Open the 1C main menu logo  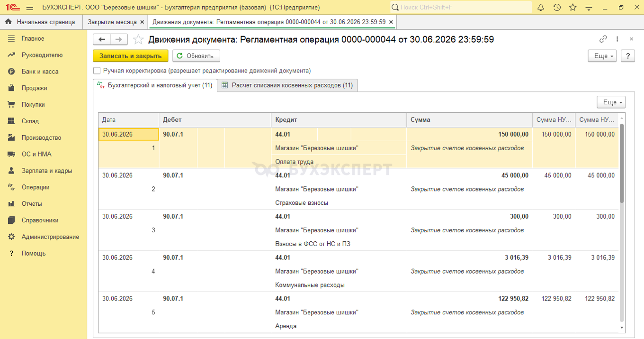(x=12, y=7)
